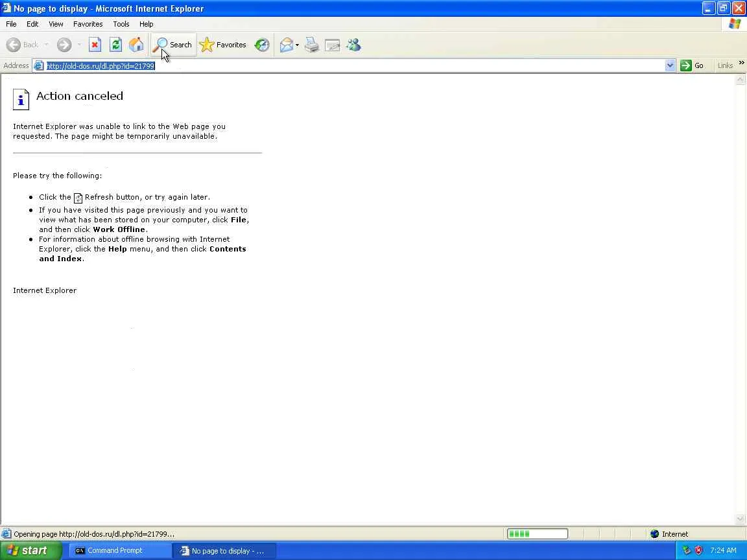Click the IE icon in the title bar
747x560 pixels.
[x=6, y=8]
